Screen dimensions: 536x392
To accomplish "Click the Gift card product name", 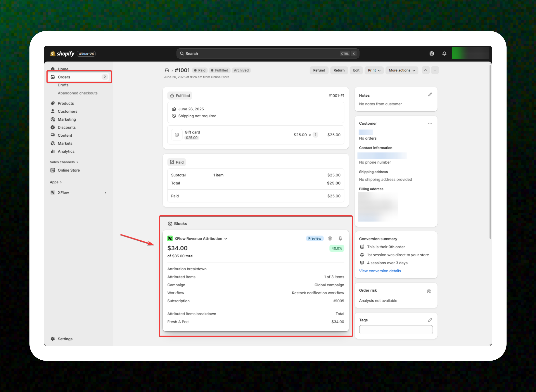I will click(192, 132).
